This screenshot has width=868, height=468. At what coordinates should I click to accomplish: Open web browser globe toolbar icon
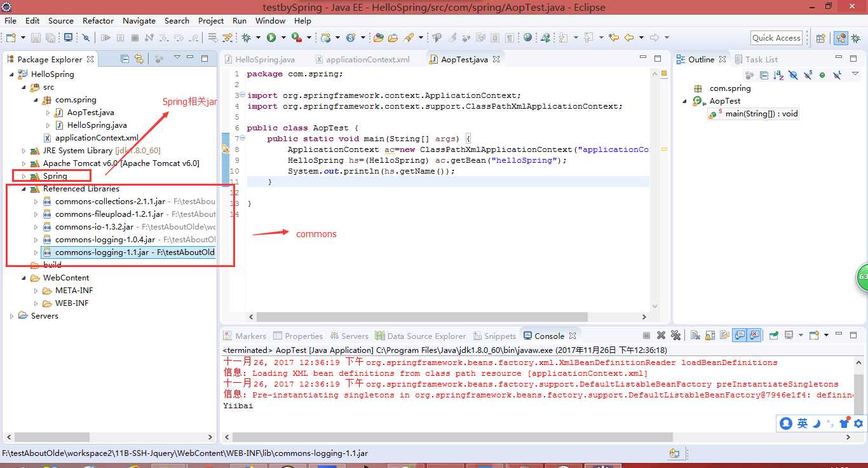pos(527,38)
